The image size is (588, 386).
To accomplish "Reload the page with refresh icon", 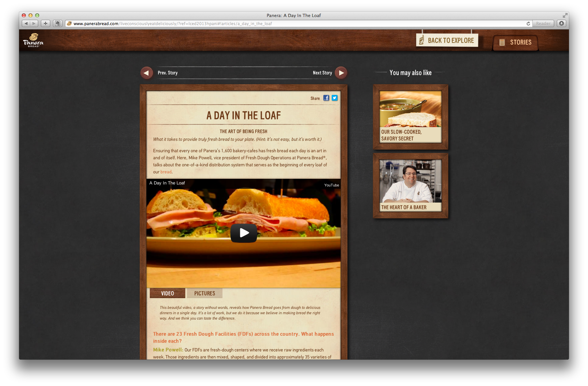I will (x=528, y=23).
